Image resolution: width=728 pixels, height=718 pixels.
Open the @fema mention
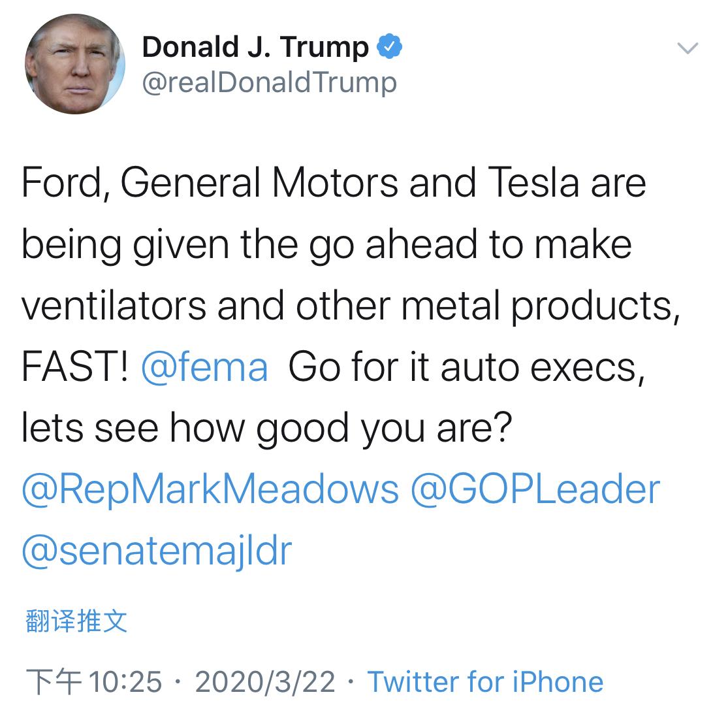(204, 367)
